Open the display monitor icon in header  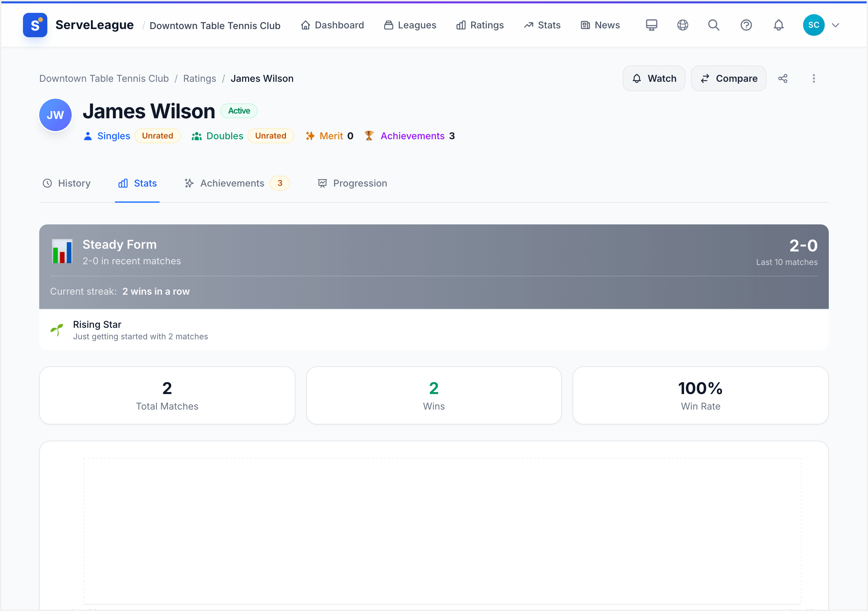tap(651, 25)
